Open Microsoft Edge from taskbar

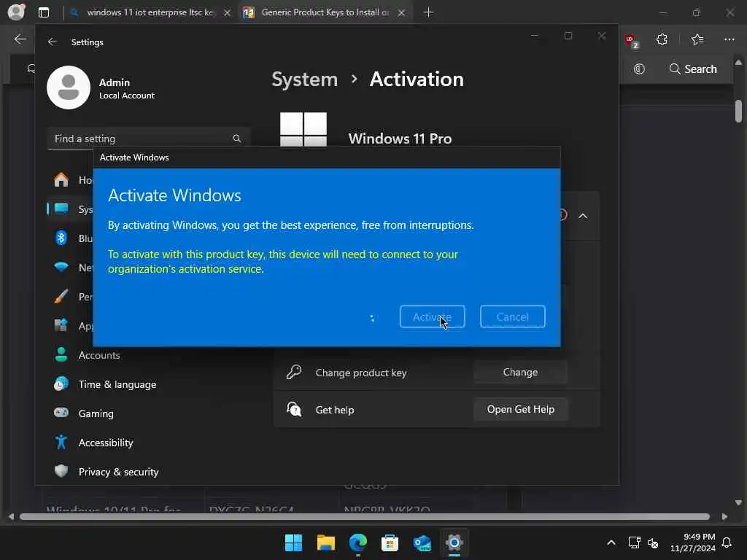[x=357, y=542]
